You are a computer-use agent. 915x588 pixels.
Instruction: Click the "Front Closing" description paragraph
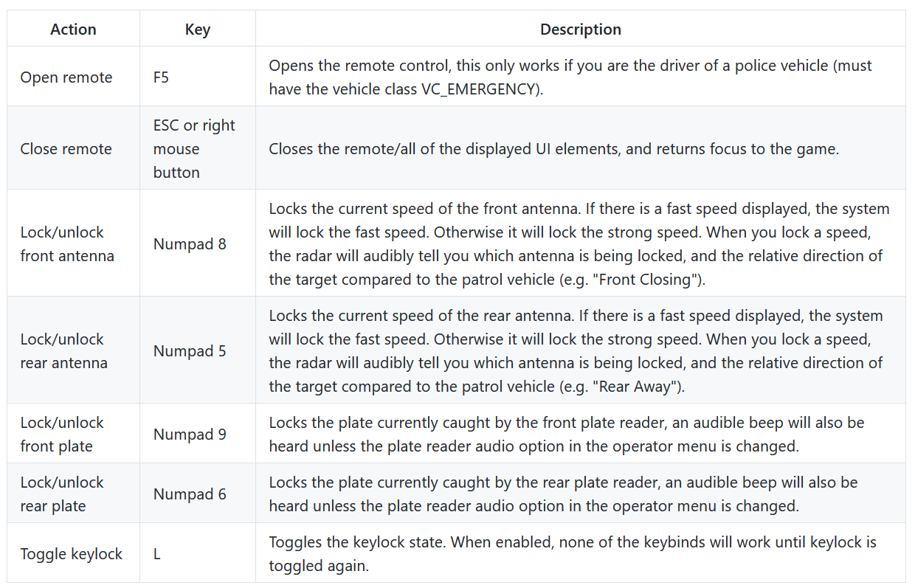pyautogui.click(x=581, y=243)
